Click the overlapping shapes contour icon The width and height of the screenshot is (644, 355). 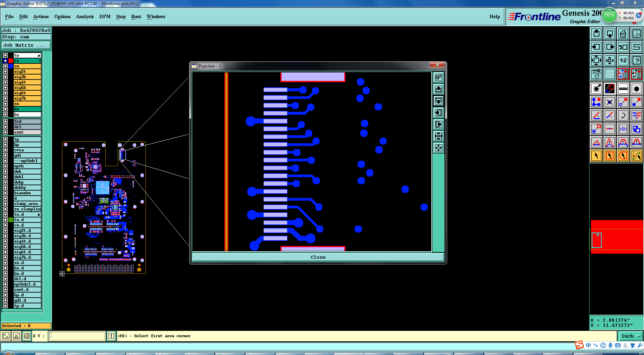637,129
